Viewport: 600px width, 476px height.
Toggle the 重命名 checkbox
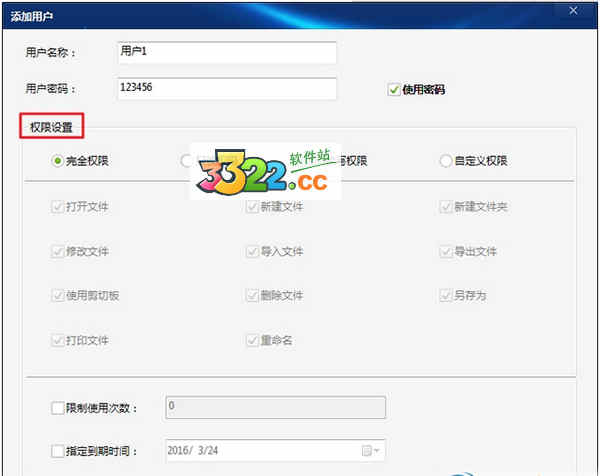[252, 340]
